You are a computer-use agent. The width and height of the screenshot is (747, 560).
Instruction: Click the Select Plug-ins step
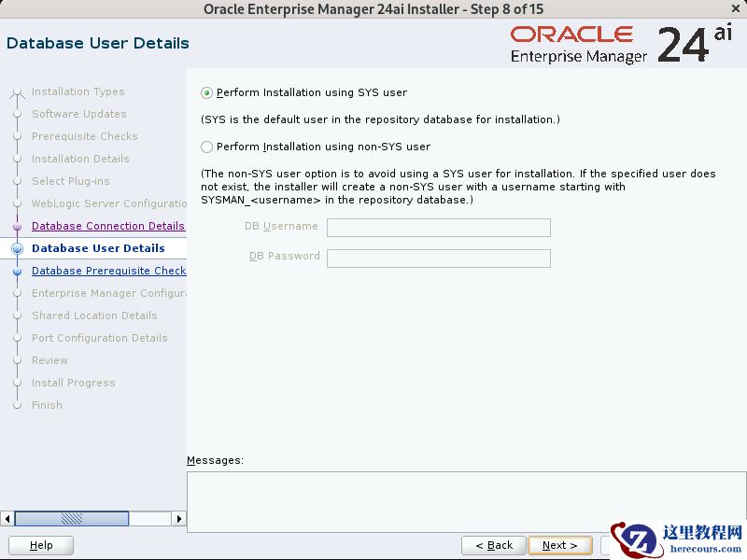[71, 181]
